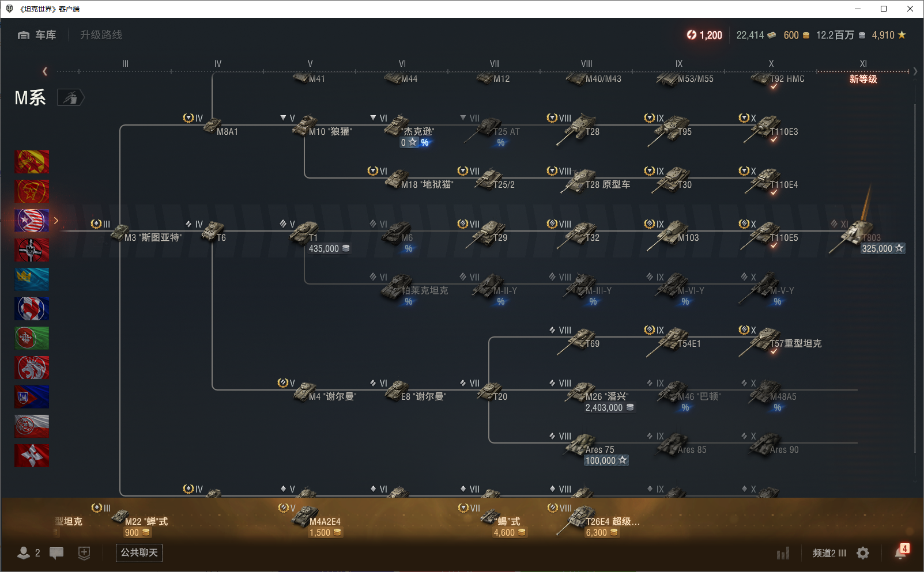Select the T110E3 tank destroyer node
Image resolution: width=924 pixels, height=572 pixels.
tap(770, 128)
